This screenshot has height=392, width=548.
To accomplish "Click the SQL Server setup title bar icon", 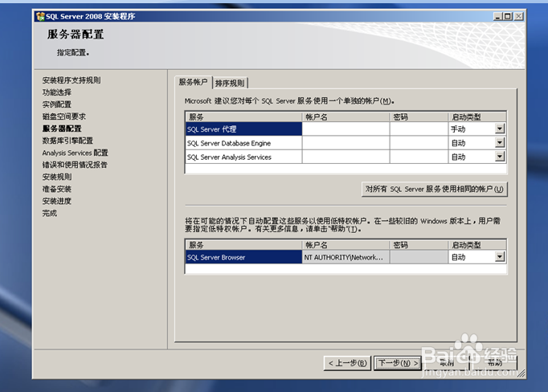I will coord(40,16).
